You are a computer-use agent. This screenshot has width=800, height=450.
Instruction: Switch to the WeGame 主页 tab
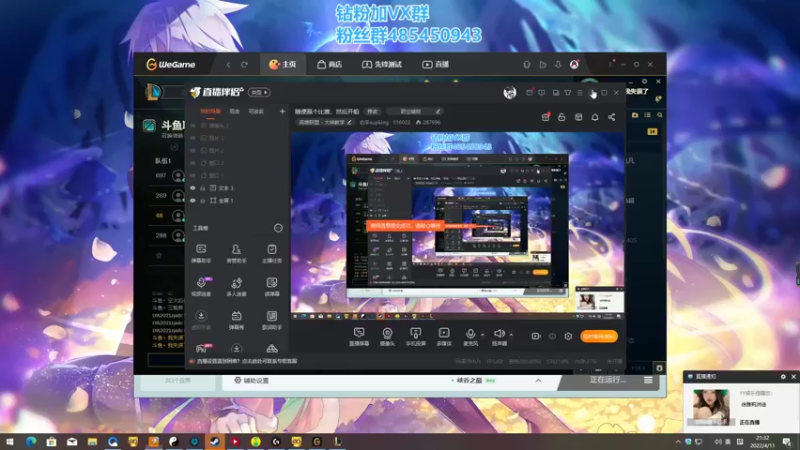283,64
